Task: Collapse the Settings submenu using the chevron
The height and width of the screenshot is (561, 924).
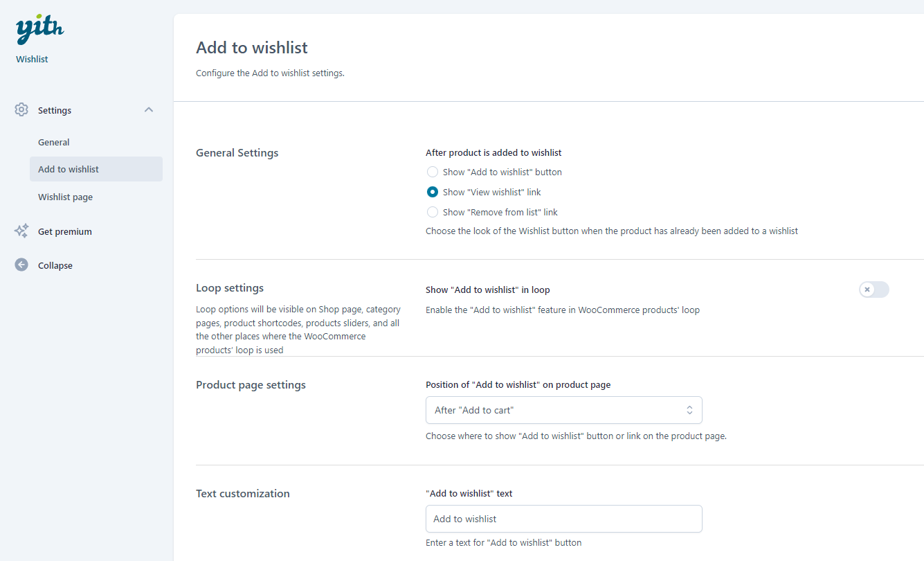Action: [149, 110]
